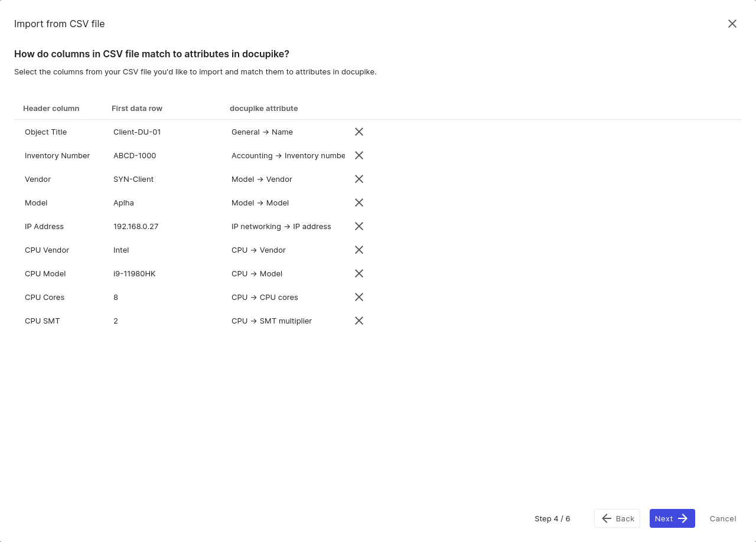Remove the Model → Model mapping
The image size is (756, 542).
359,203
